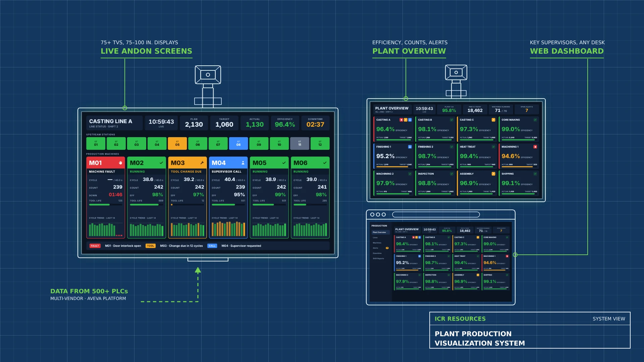Click first window control circle in web dashboard browser
Screen dimensions: 644x362
click(372, 215)
